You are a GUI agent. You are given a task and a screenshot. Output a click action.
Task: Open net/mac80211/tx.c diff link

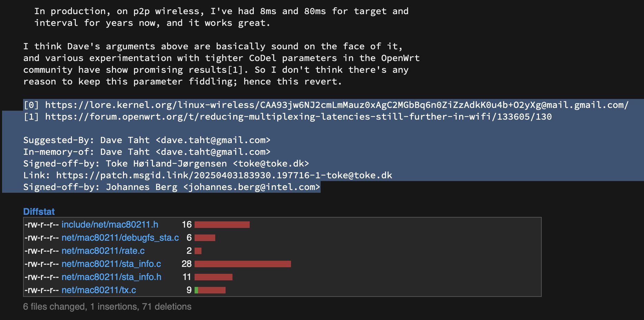(99, 290)
